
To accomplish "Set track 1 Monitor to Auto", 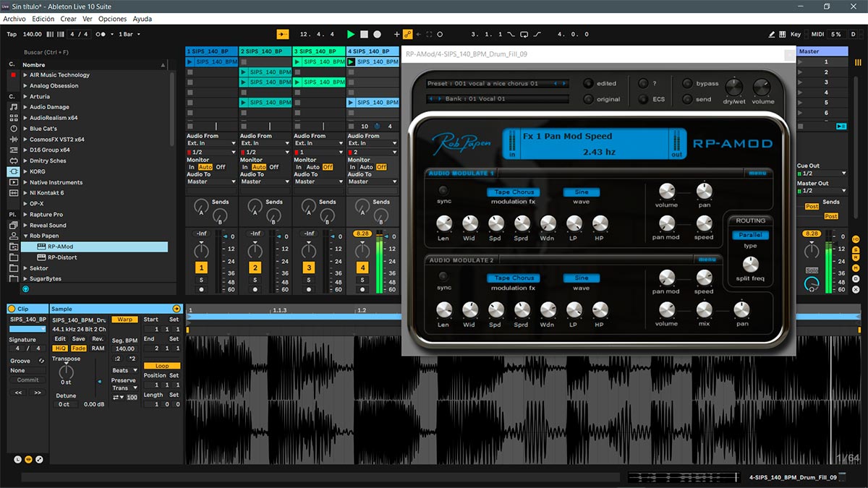I will 205,167.
